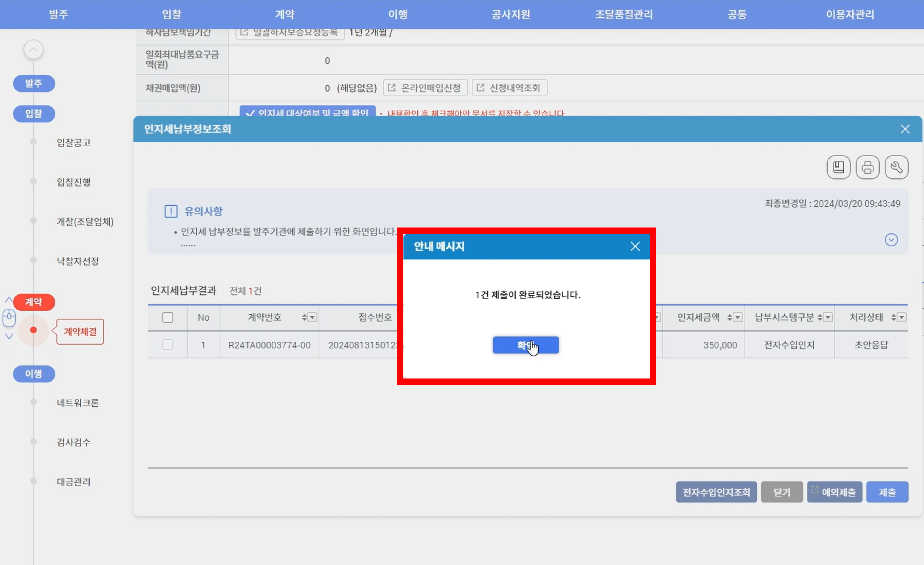
Task: Open 네트워크론 in the sidebar
Action: point(78,403)
